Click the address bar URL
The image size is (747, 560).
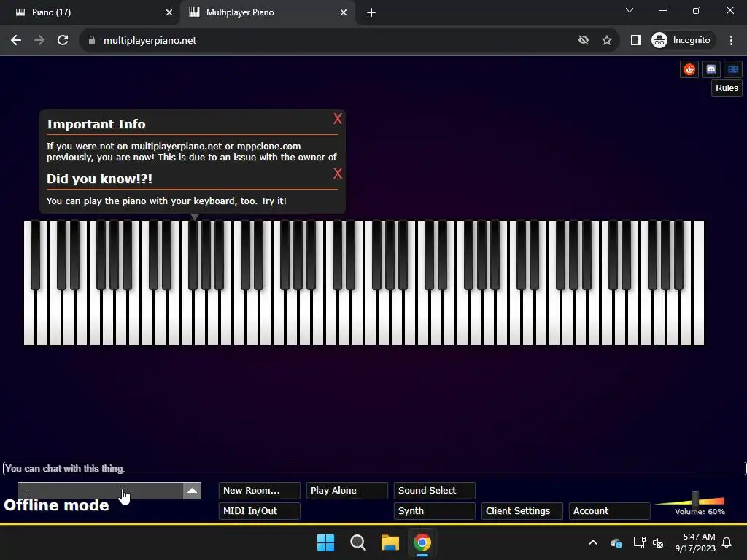[x=150, y=41]
